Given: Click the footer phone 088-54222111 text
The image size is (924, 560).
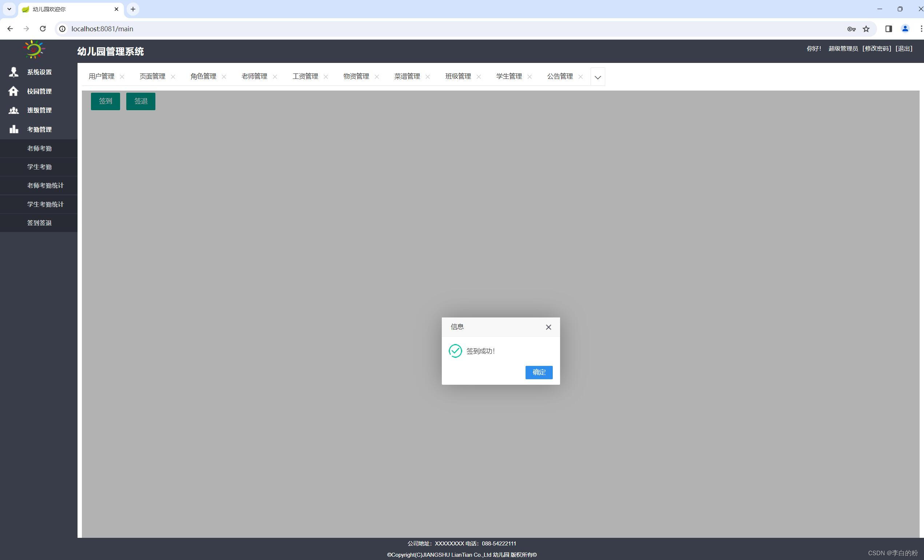Looking at the screenshot, I should click(499, 544).
